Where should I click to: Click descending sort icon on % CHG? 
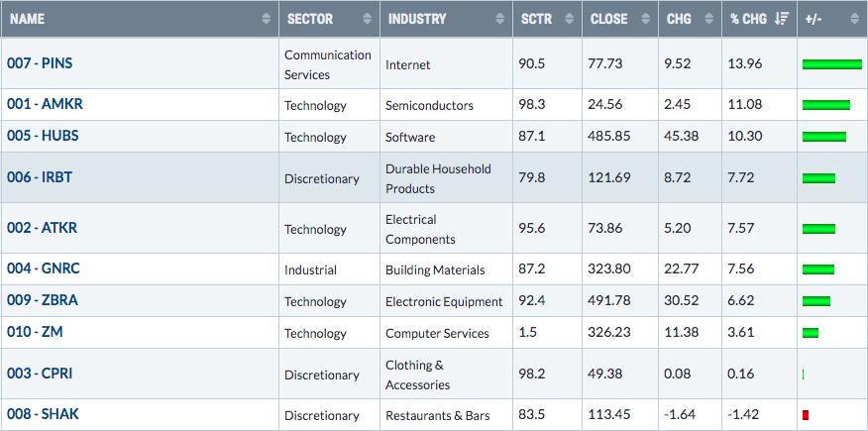tap(781, 19)
